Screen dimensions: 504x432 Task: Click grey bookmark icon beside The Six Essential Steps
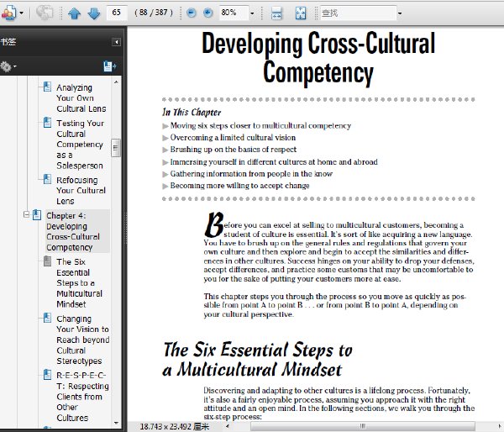pos(47,261)
